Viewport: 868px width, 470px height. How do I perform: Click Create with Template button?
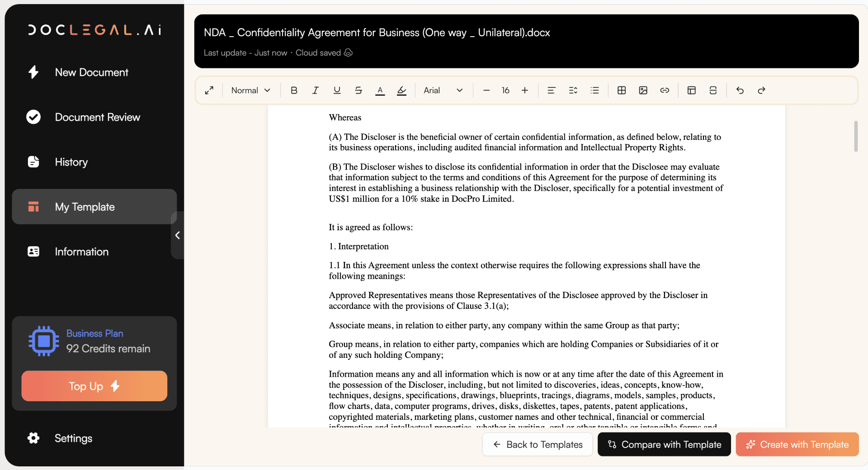click(797, 444)
